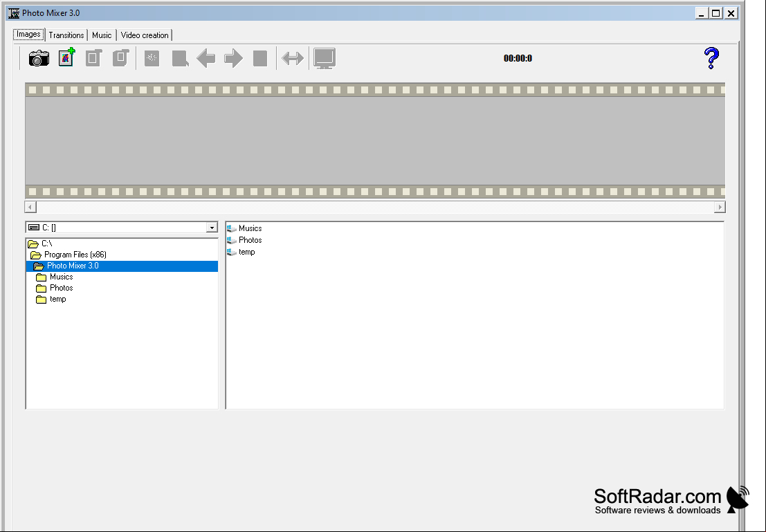This screenshot has height=532, width=766.
Task: Select temp folder in the folder tree
Action: (x=122, y=300)
